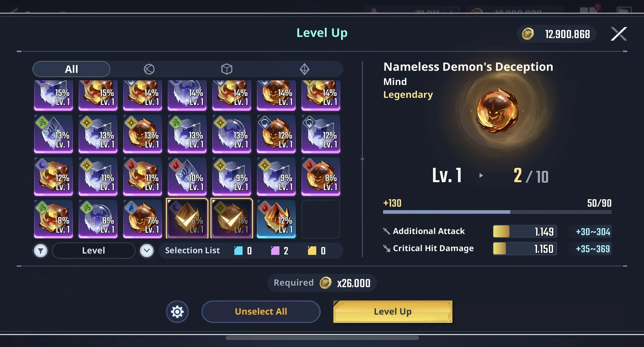Select the 7% demon orb item
This screenshot has width=644, height=347.
142,219
